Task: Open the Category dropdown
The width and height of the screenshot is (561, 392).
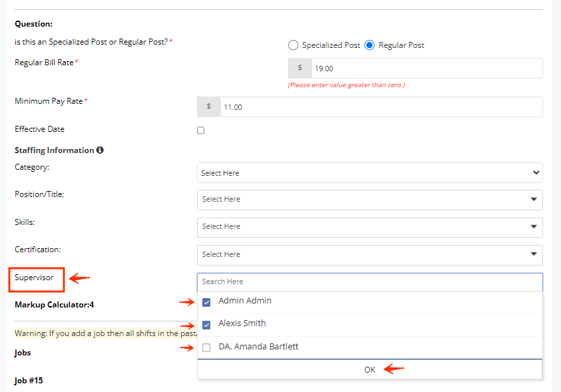Action: (369, 172)
